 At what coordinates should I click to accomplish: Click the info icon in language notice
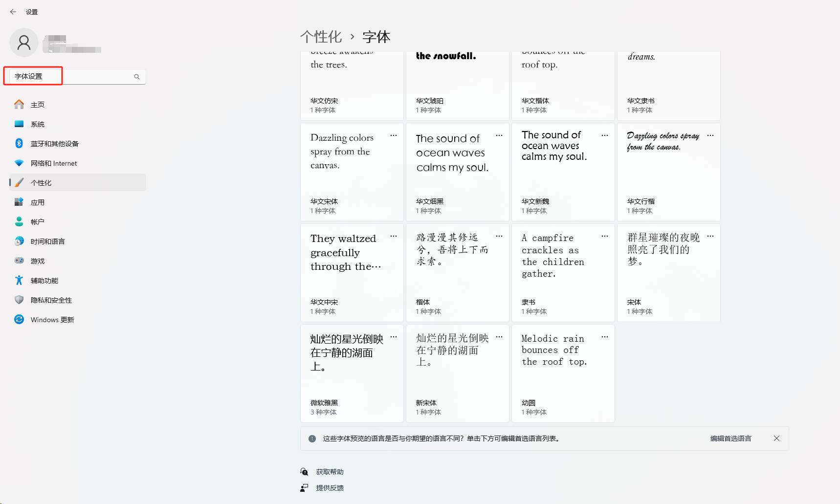pos(312,438)
